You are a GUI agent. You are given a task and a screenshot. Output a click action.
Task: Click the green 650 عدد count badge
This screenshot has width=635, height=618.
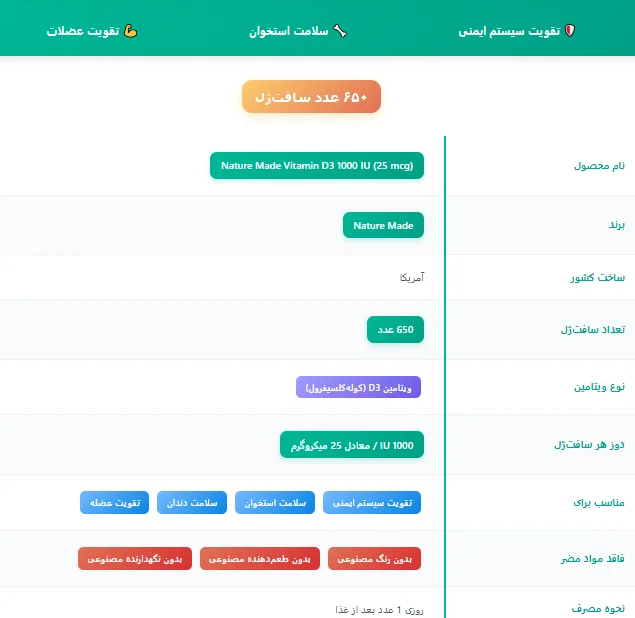tap(395, 329)
